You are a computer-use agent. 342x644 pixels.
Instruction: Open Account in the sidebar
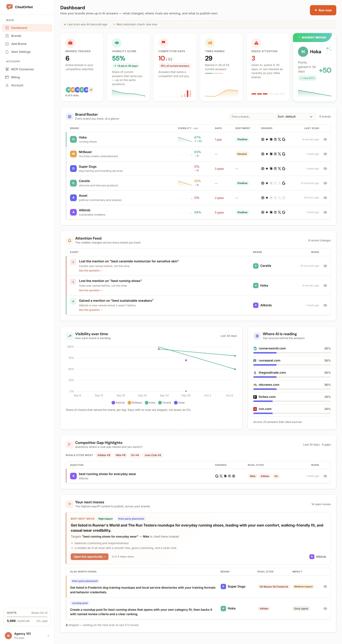click(27, 85)
